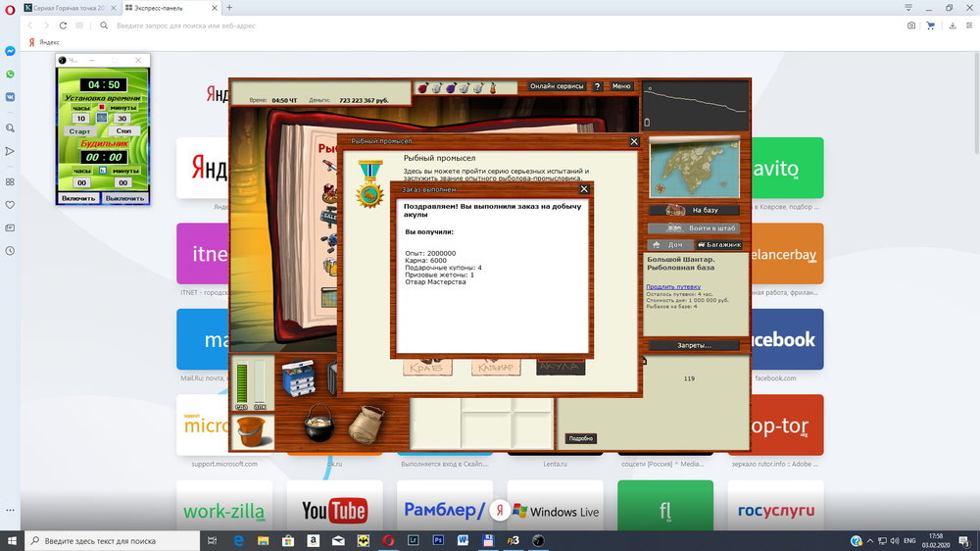Enable the alarm with Включить button
Image resolution: width=980 pixels, height=551 pixels.
[79, 198]
